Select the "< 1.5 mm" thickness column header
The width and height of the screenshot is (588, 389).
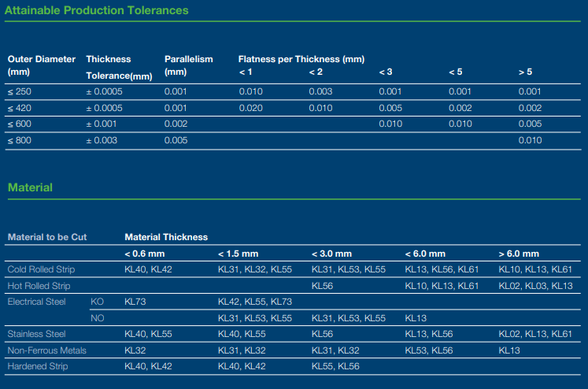[239, 254]
